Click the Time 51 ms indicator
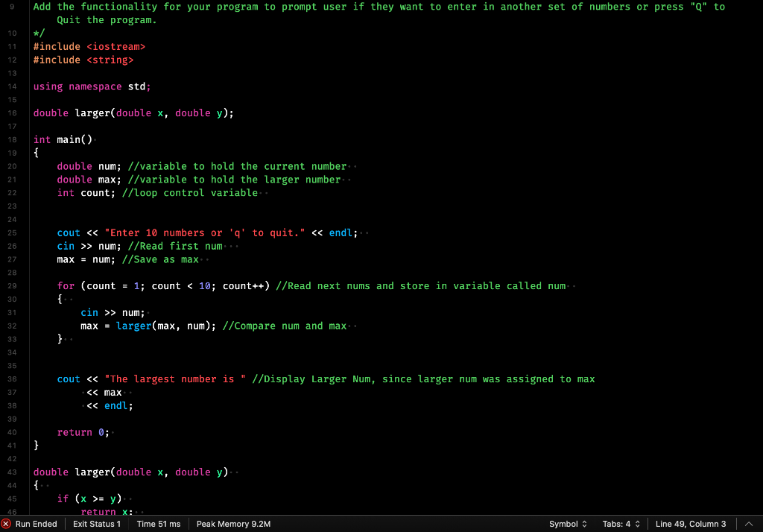 coord(157,524)
